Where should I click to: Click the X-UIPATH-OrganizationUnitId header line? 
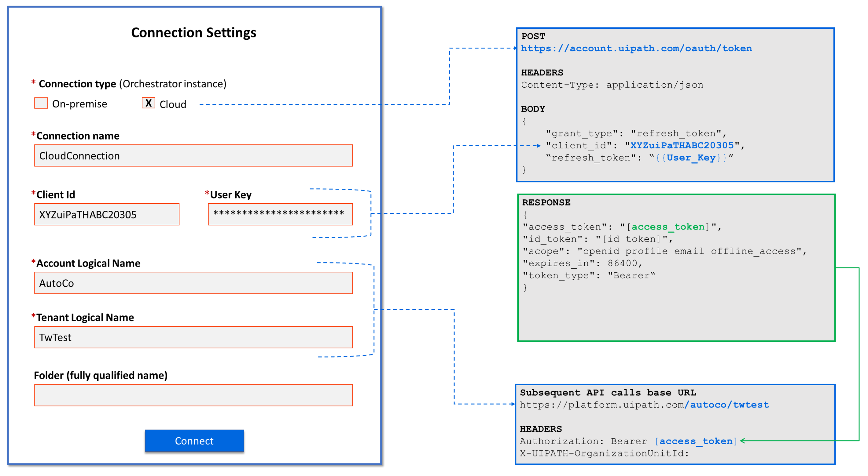pos(604,453)
